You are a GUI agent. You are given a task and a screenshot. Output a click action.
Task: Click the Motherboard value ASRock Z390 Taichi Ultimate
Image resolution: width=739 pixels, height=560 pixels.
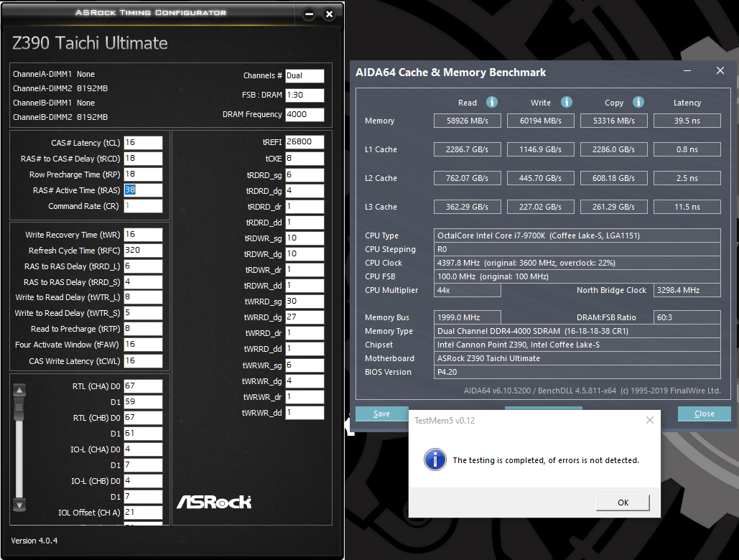(x=577, y=358)
